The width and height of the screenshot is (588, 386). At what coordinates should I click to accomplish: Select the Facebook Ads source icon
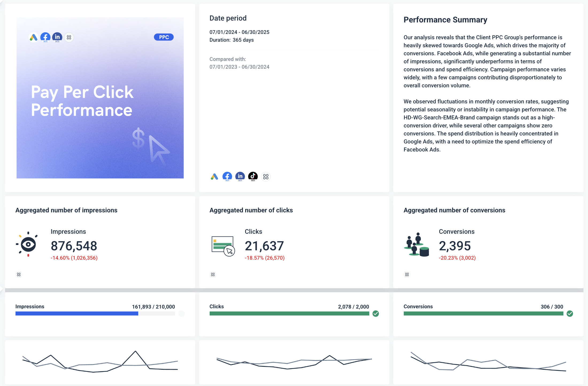(x=227, y=176)
